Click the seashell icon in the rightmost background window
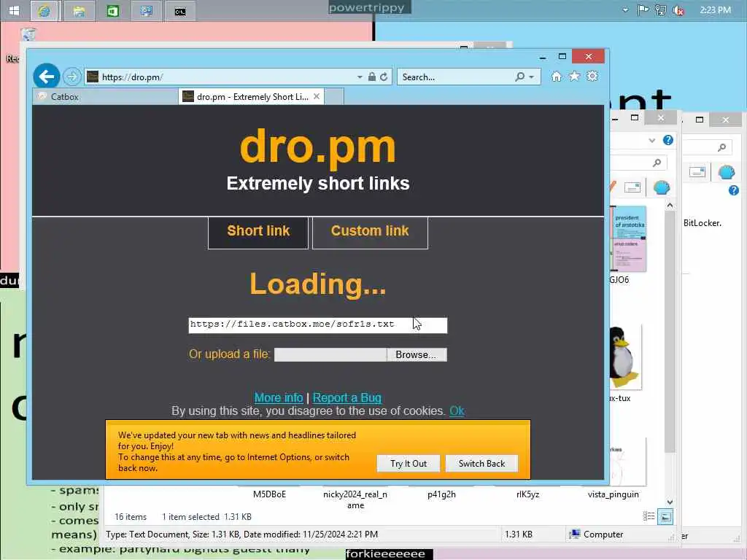The height and width of the screenshot is (560, 747). coord(727,172)
